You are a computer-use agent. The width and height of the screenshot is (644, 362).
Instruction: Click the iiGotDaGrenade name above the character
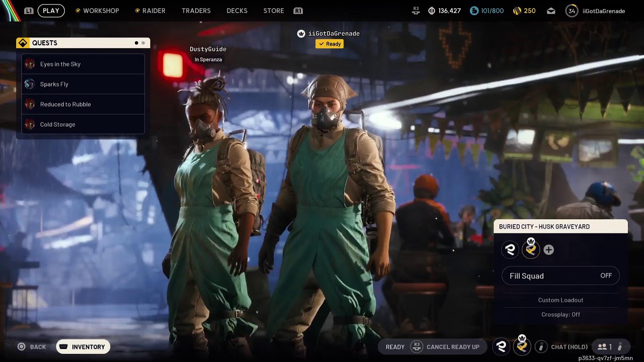click(334, 34)
